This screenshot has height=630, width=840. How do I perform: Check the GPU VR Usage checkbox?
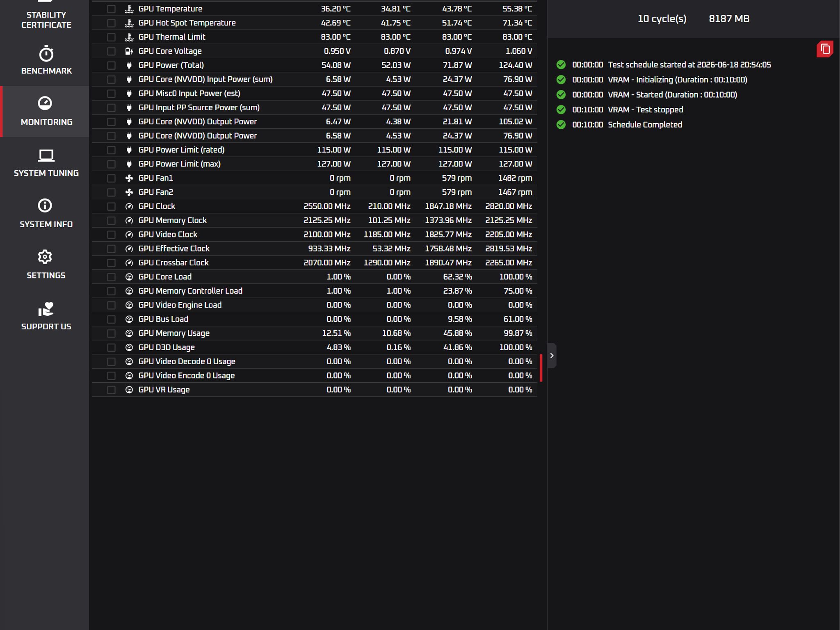(x=111, y=390)
